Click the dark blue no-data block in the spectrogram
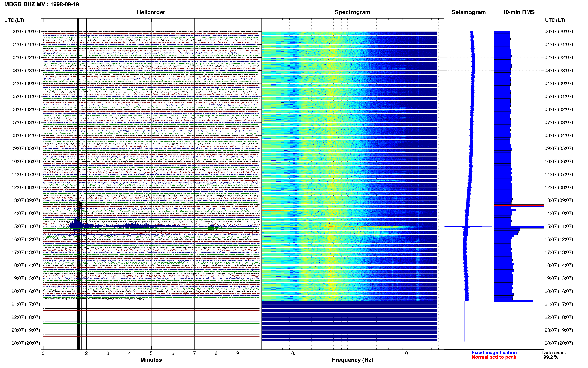Image resolution: width=588 pixels, height=368 pixels. click(x=349, y=321)
